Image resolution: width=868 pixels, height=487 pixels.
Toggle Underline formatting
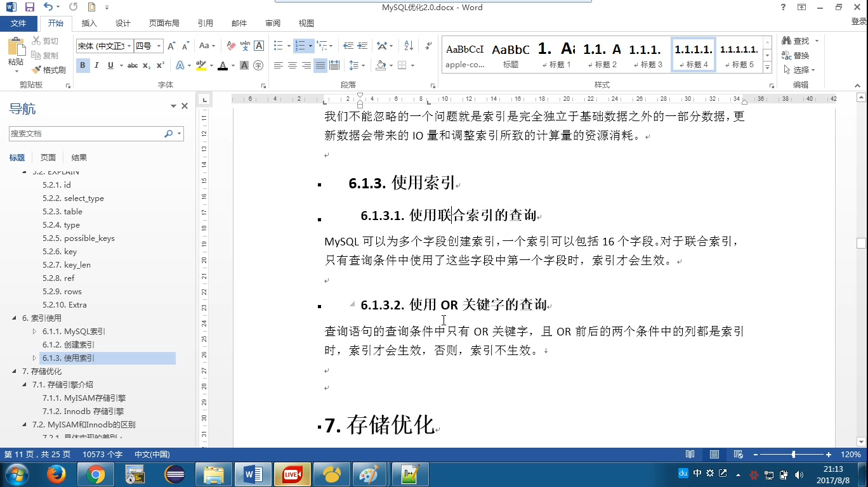(x=111, y=65)
